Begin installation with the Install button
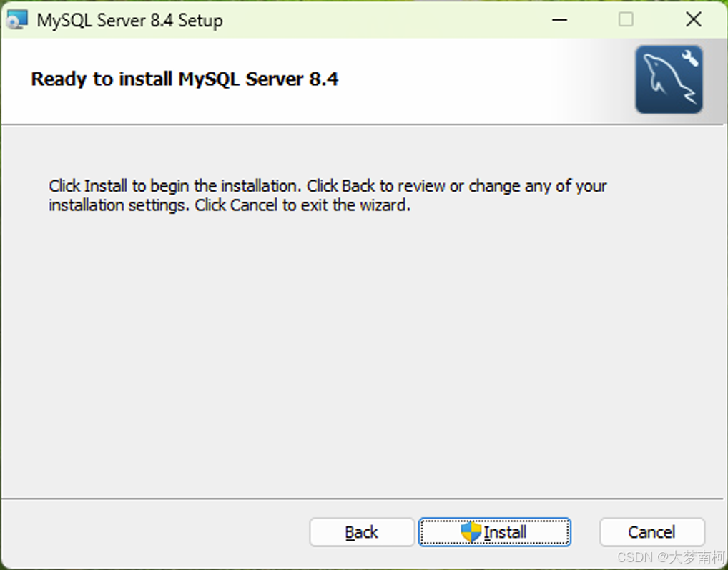The width and height of the screenshot is (728, 570). click(495, 532)
